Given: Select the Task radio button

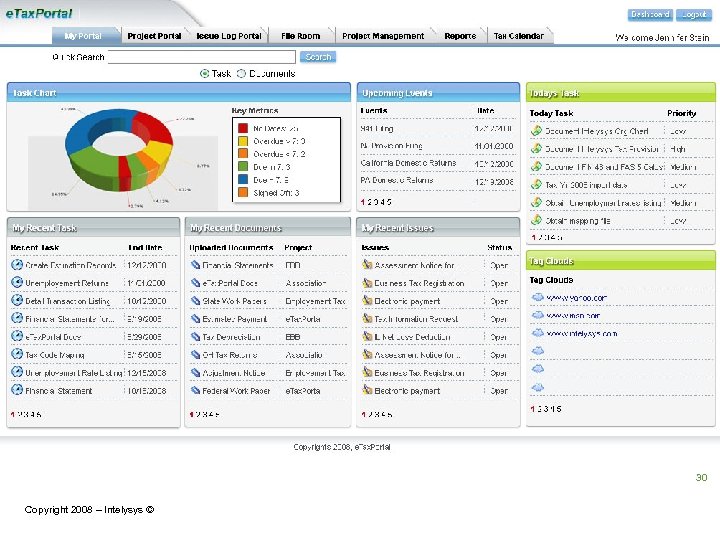Looking at the screenshot, I should [x=204, y=73].
